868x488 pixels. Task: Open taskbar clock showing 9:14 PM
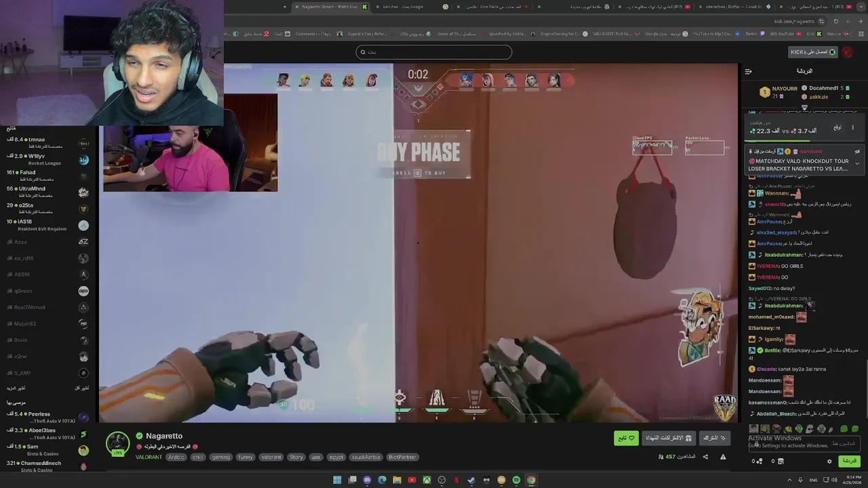(x=853, y=480)
